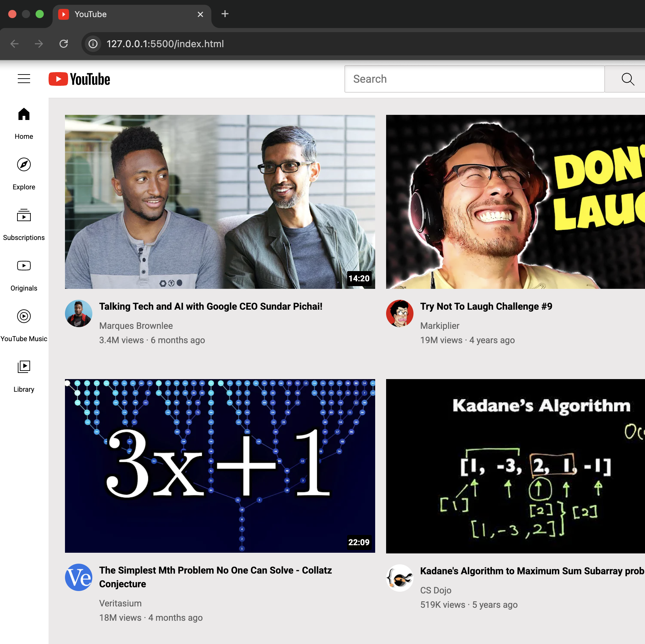Click title The Simplest Mth Problem Collatz Conjecture
This screenshot has width=645, height=644.
(x=215, y=577)
